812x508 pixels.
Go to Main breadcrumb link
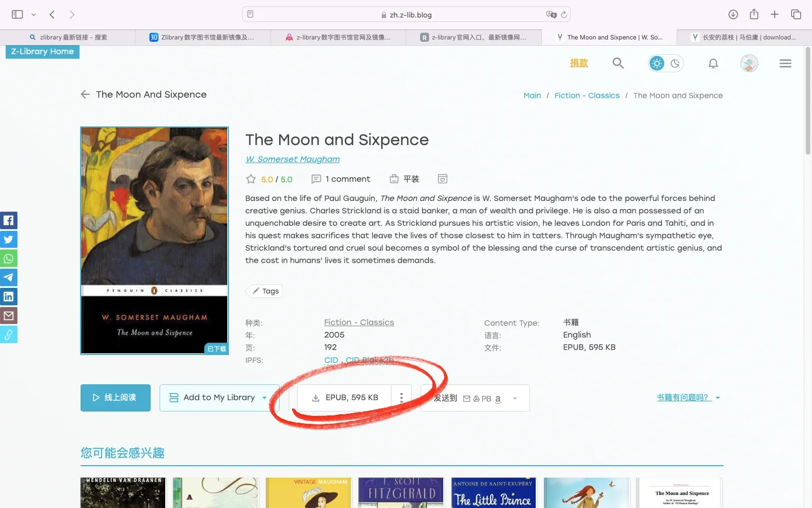click(x=532, y=95)
